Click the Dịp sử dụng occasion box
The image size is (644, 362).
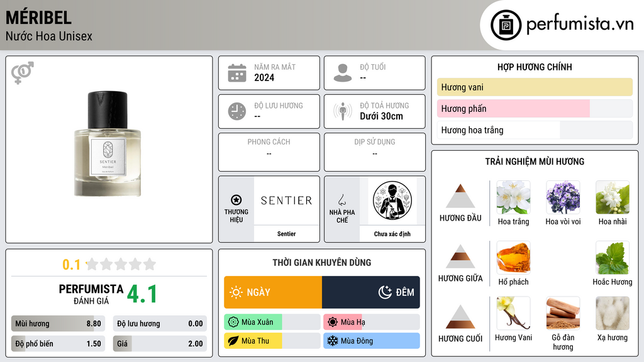375,152
